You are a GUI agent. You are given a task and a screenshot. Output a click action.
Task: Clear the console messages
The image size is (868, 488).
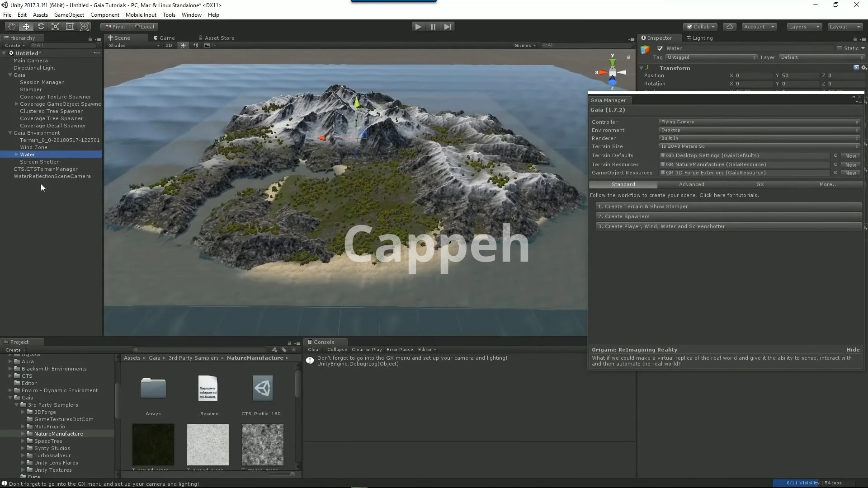pos(314,350)
